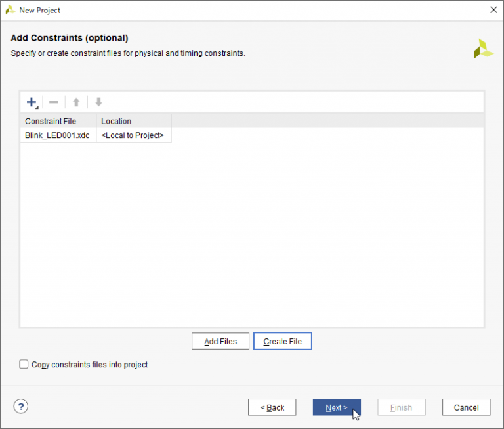Screen dimensions: 504x429
Task: Click the Add Constraints (optional) heading
Action: (x=70, y=38)
